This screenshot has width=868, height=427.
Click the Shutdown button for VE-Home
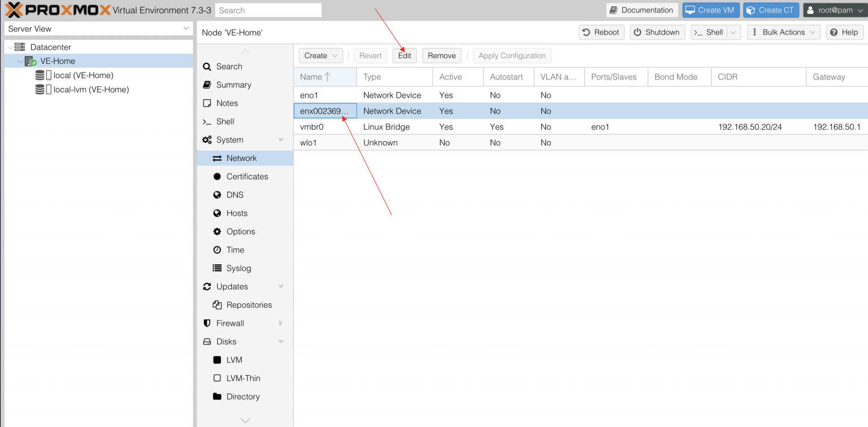657,32
